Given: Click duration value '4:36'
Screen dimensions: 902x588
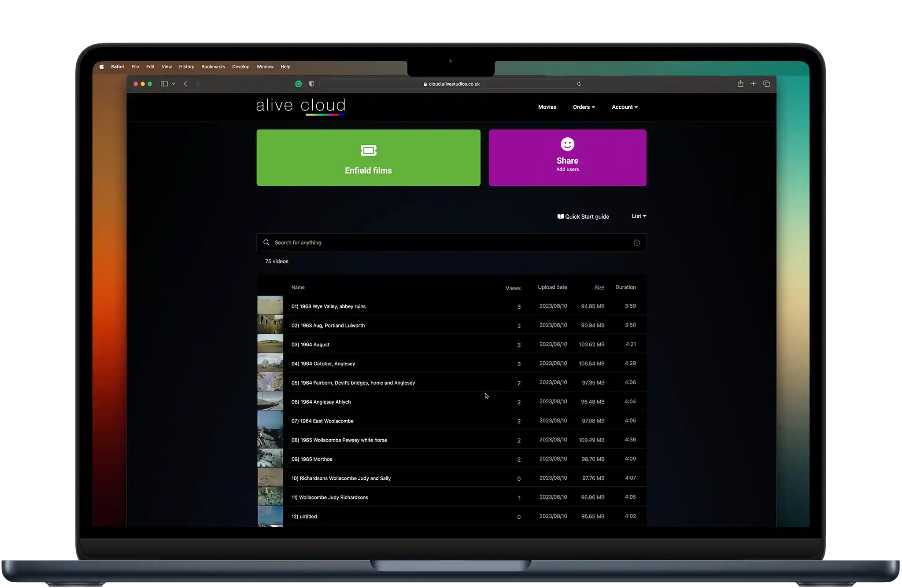Looking at the screenshot, I should pyautogui.click(x=630, y=440).
